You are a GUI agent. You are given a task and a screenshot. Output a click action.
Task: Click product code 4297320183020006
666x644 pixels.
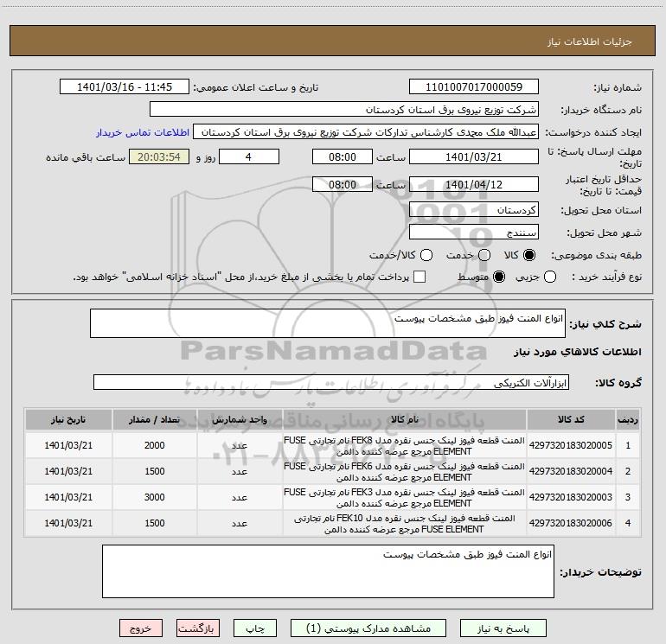(x=571, y=523)
